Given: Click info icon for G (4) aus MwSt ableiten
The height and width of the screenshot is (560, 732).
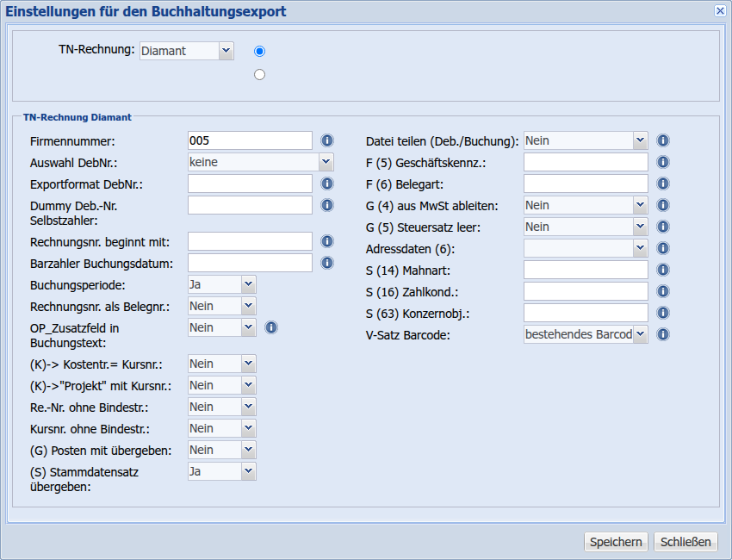Looking at the screenshot, I should pos(663,205).
